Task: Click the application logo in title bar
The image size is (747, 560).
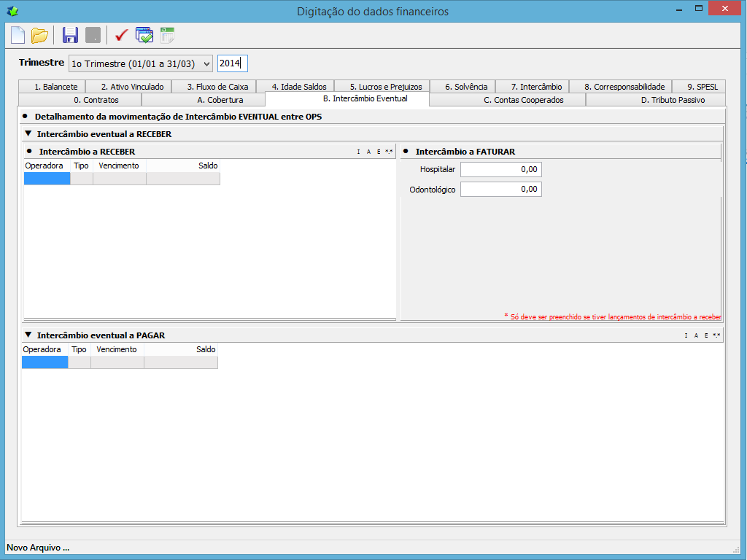Action: point(13,10)
